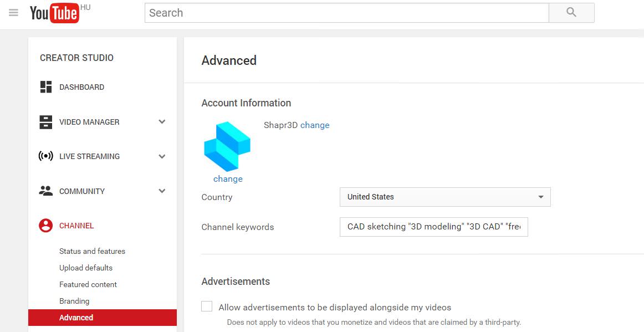The height and width of the screenshot is (332, 644).
Task: Click the Shapr3D channel avatar image
Action: 227,146
